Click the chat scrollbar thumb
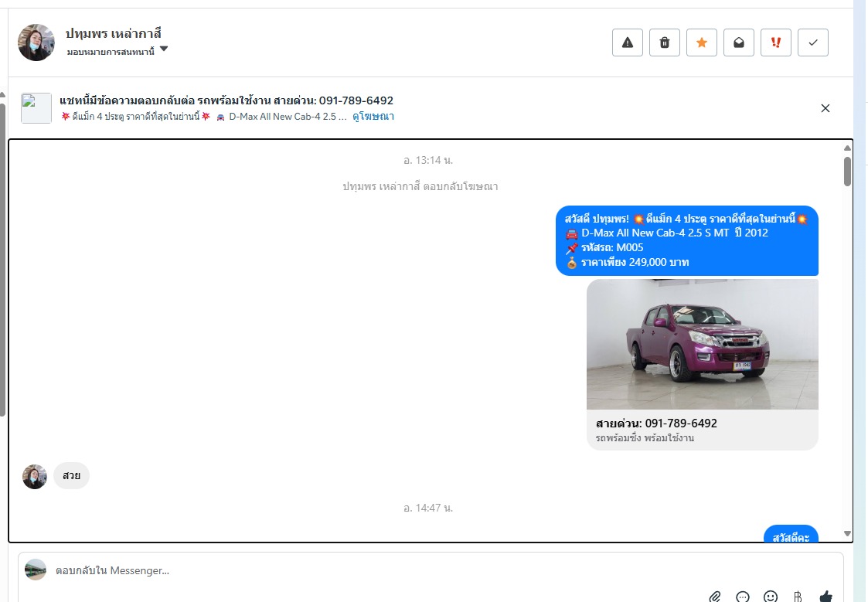This screenshot has width=868, height=602. (847, 172)
